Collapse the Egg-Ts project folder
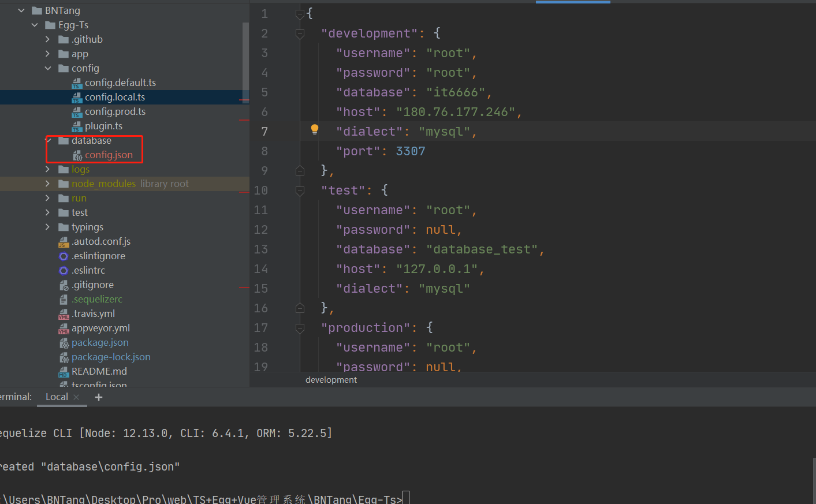Viewport: 816px width, 504px height. 35,25
